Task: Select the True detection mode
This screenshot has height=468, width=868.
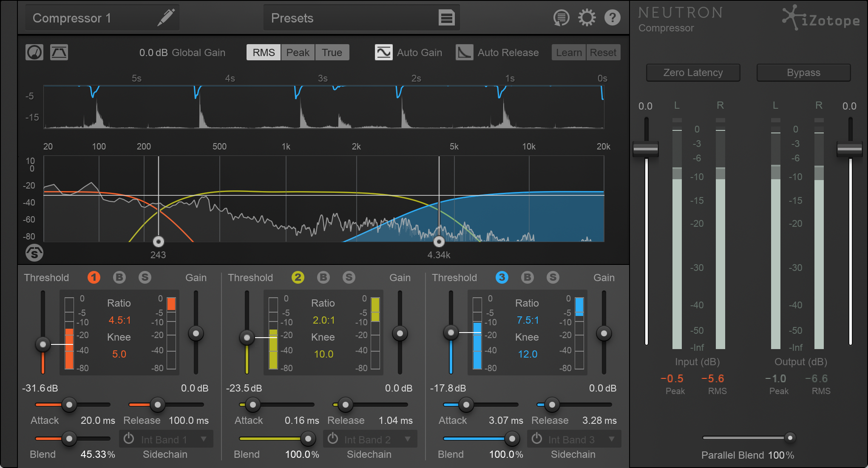Action: click(x=332, y=52)
